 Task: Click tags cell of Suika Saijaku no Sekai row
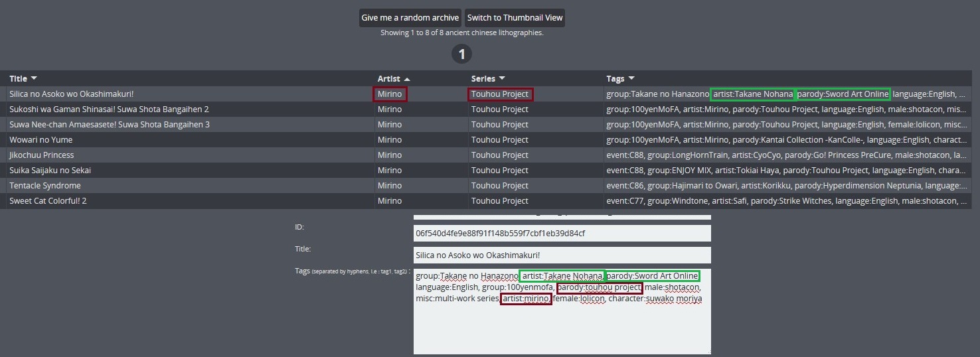click(787, 171)
